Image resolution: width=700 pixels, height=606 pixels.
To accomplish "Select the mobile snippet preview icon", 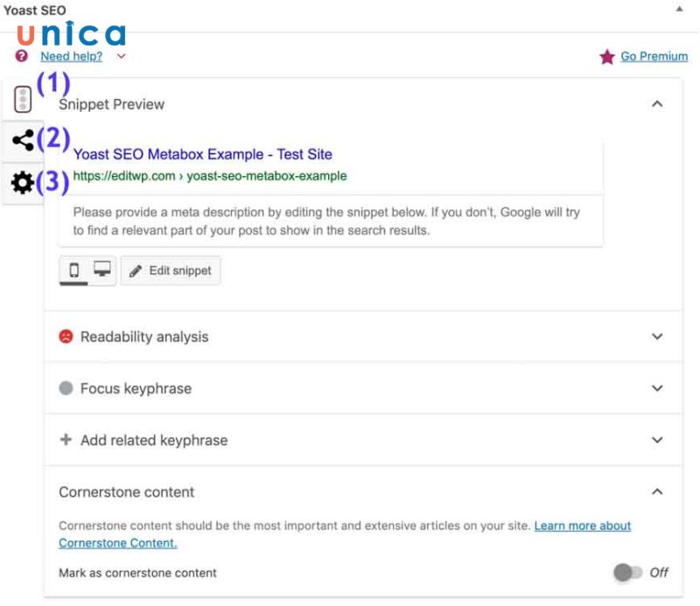I will click(x=75, y=271).
